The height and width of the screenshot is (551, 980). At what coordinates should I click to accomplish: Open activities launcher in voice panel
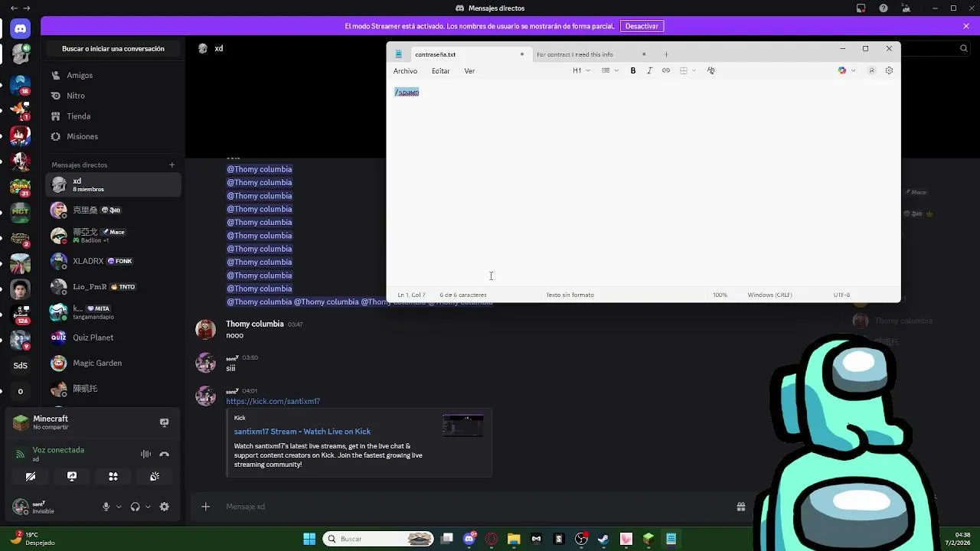click(x=113, y=476)
